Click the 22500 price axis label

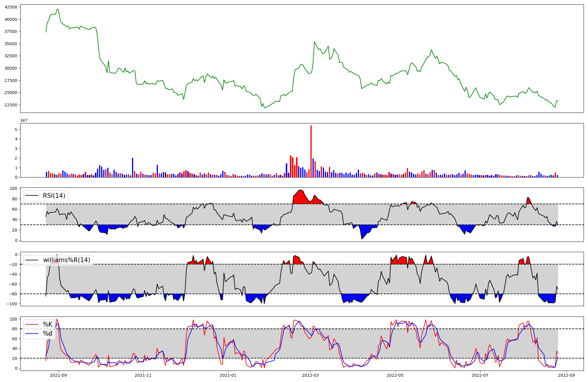(x=11, y=105)
